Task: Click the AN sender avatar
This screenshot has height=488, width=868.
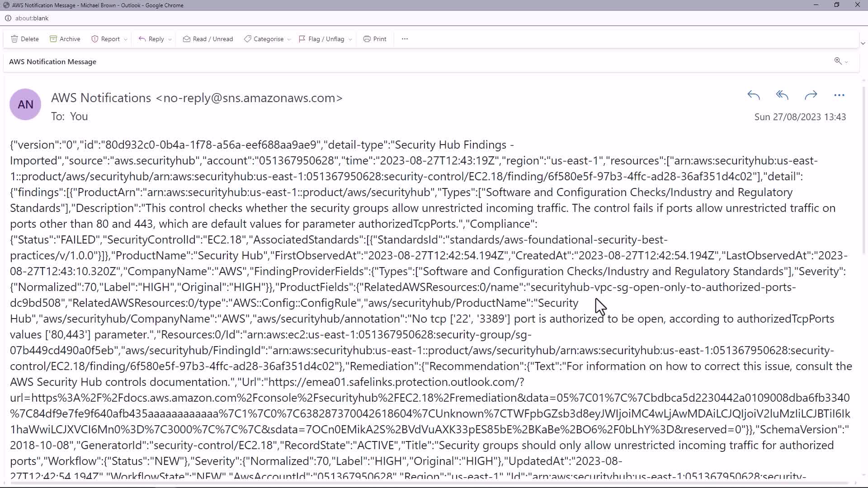Action: click(x=25, y=104)
